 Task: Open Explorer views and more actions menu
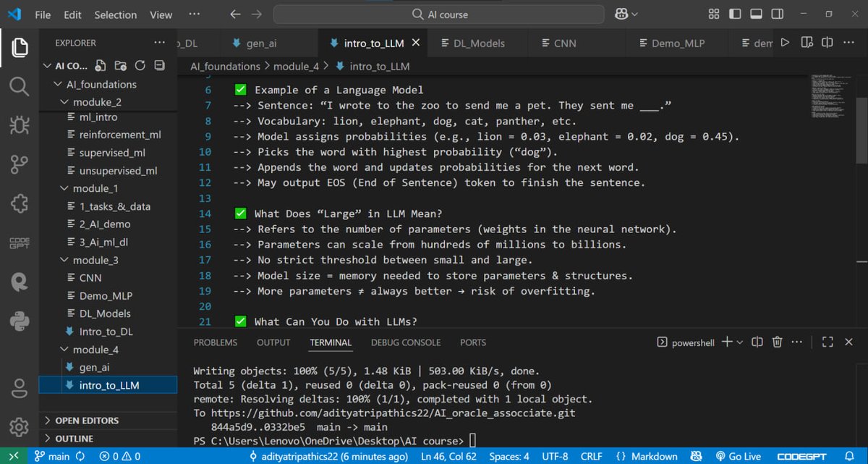click(159, 43)
